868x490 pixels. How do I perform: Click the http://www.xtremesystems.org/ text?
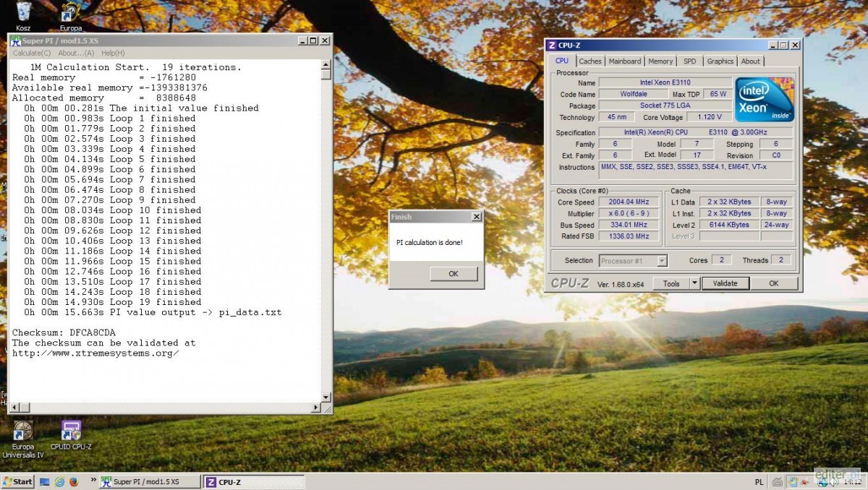click(x=95, y=353)
